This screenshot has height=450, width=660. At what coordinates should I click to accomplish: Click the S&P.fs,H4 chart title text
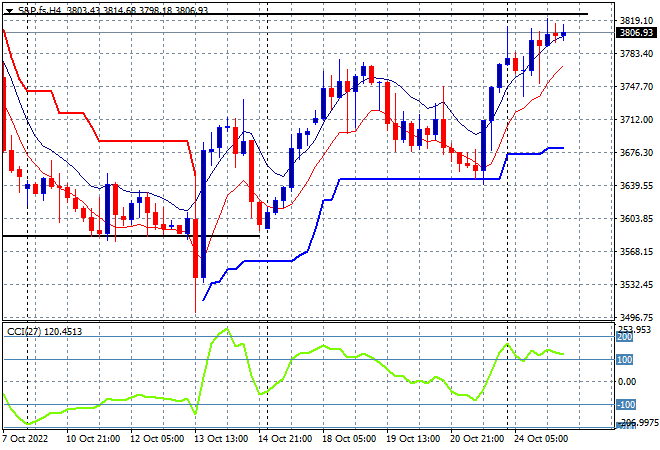point(40,10)
